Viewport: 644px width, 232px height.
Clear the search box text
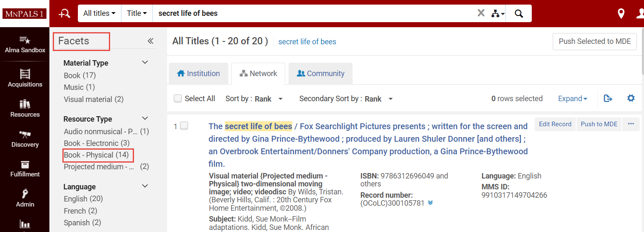[x=481, y=13]
